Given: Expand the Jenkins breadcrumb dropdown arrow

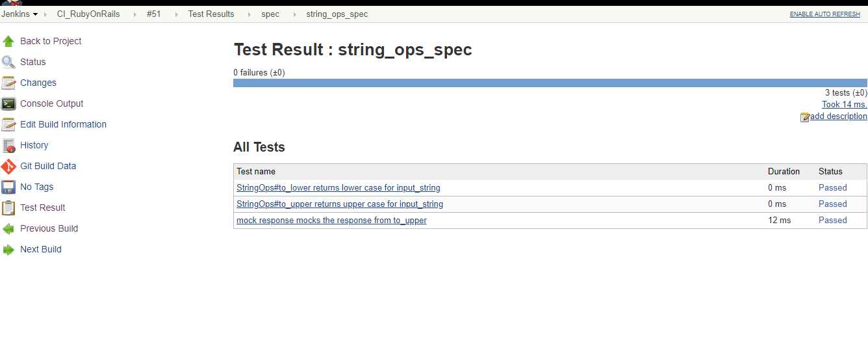Looking at the screenshot, I should click(35, 14).
